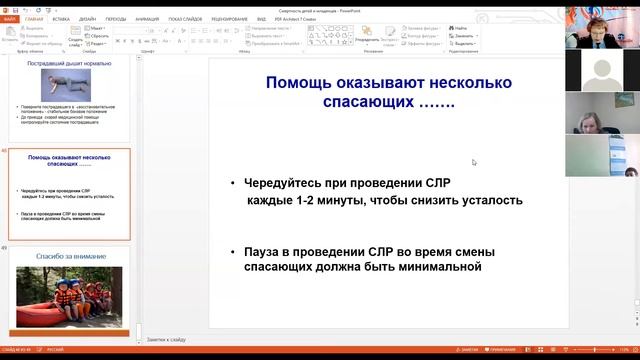Switch to the Переходы ribbon tab
Screen dimensions: 640x360
pos(116,19)
